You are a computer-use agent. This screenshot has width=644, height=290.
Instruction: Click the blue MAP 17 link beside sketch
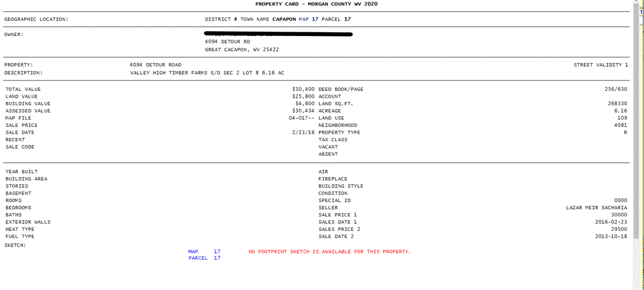[x=204, y=251]
